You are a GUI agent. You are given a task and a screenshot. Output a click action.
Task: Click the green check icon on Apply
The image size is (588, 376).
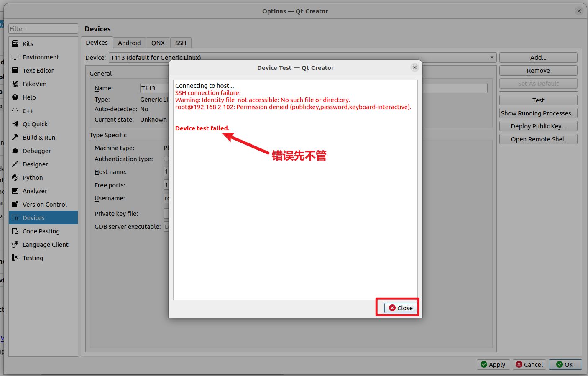click(x=484, y=364)
